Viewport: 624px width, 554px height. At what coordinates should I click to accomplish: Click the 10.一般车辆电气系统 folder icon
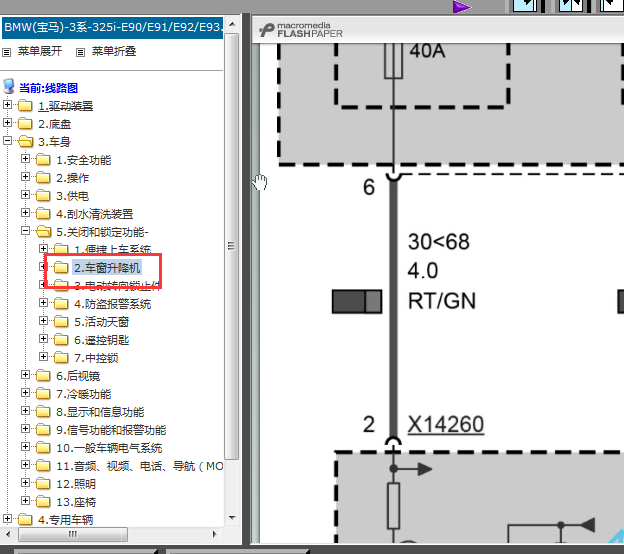coord(43,447)
